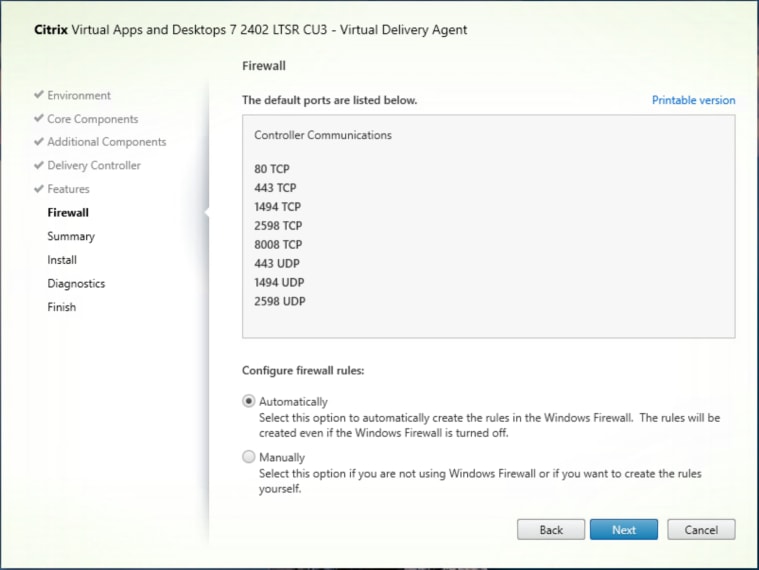Go to the Additional Components step
Screen dimensions: 759x570
106,142
